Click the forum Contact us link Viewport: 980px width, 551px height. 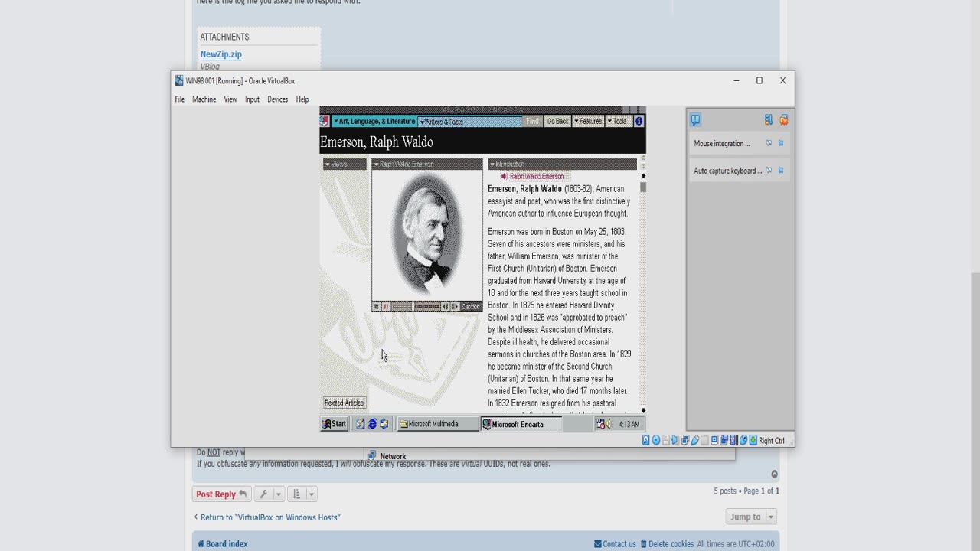pyautogui.click(x=615, y=544)
